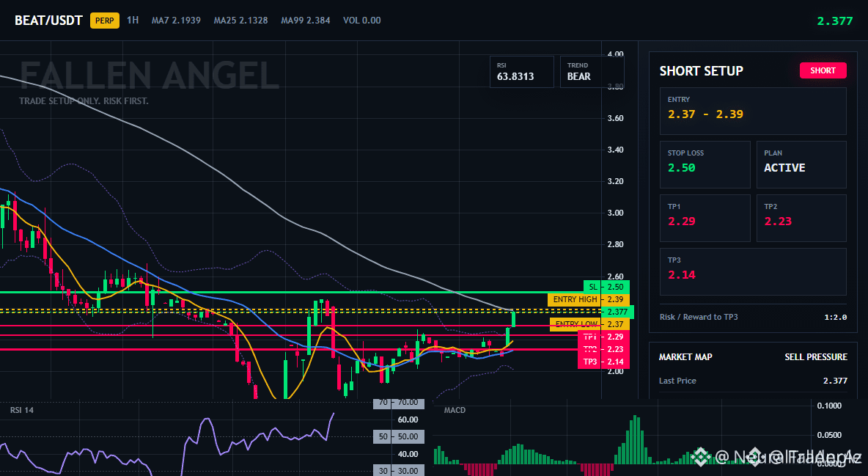Click the MACD 0.0500 axis label
This screenshot has width=868, height=476.
click(x=829, y=435)
